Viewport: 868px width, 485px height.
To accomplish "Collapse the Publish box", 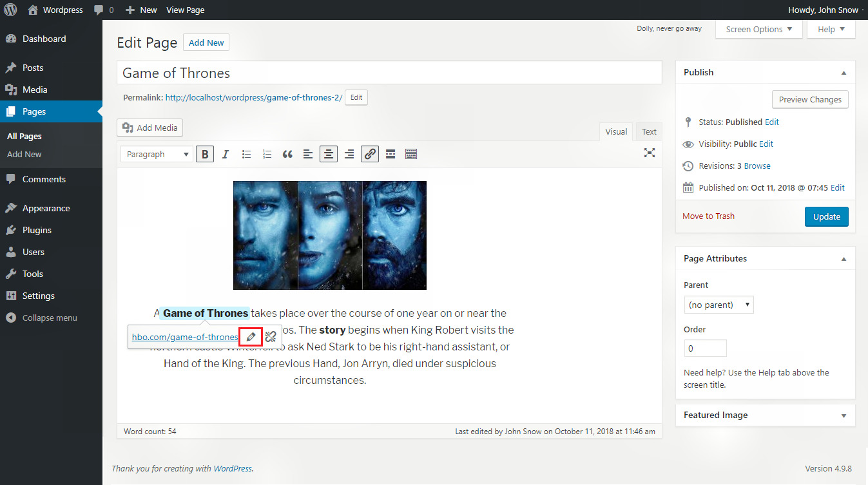I will tap(844, 73).
